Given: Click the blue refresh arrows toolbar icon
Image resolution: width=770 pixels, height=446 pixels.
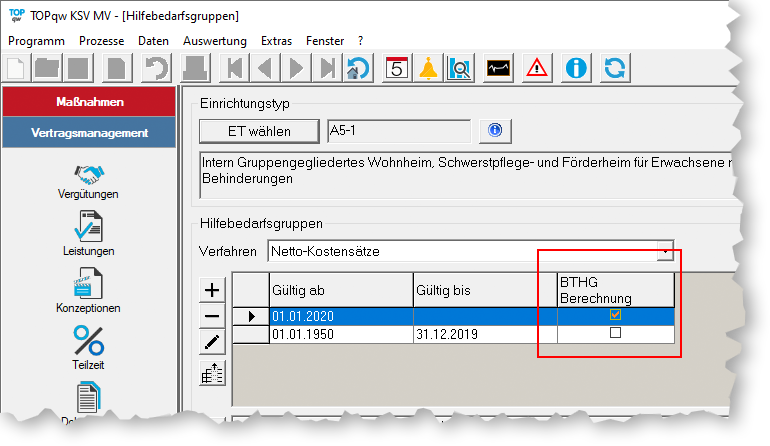Looking at the screenshot, I should [616, 68].
